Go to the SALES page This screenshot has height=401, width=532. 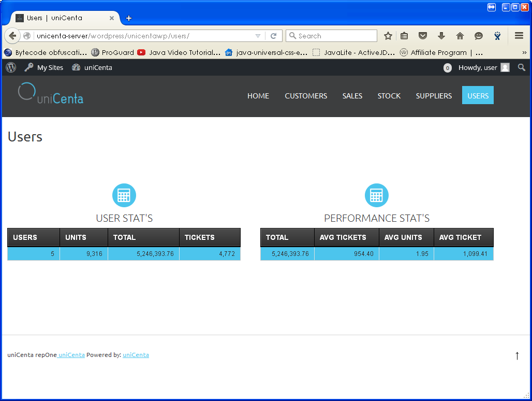[352, 96]
